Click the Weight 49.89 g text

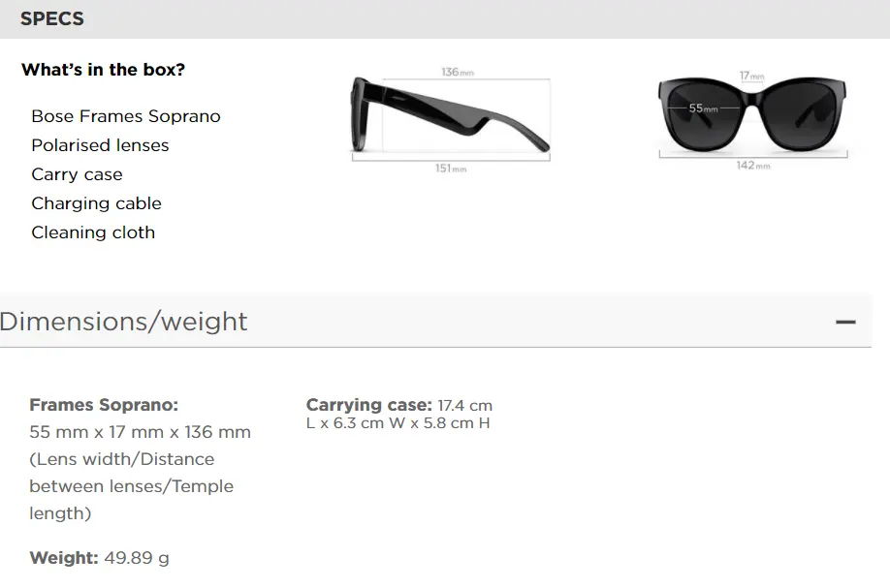click(100, 558)
